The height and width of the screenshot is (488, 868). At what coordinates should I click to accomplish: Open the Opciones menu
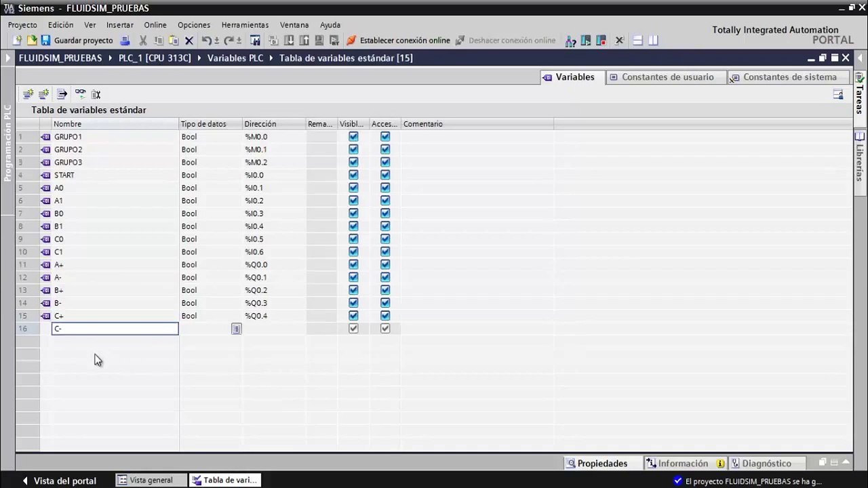coord(194,25)
